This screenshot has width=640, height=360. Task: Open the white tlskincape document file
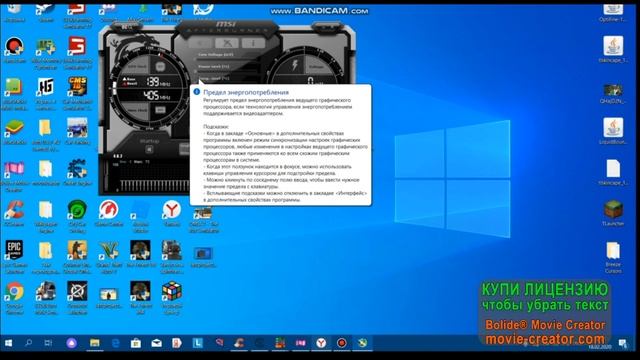(x=613, y=169)
